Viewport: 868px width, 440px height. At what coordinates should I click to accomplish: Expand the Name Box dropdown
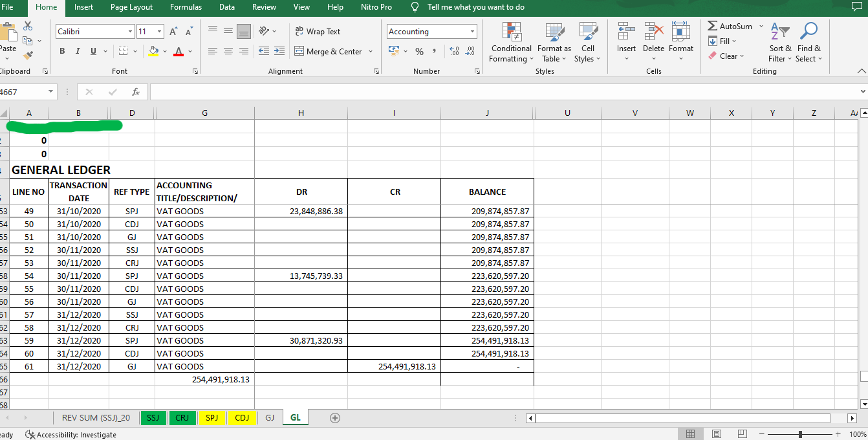coord(50,92)
